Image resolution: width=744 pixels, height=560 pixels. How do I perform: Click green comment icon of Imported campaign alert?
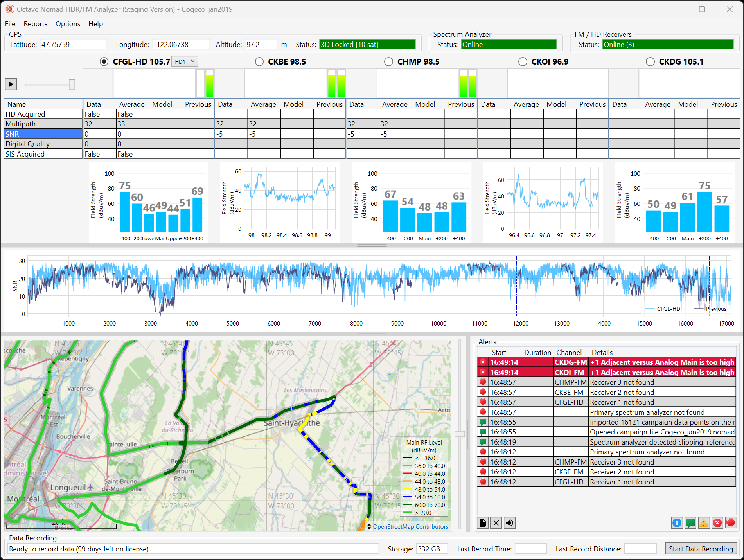[x=483, y=422]
